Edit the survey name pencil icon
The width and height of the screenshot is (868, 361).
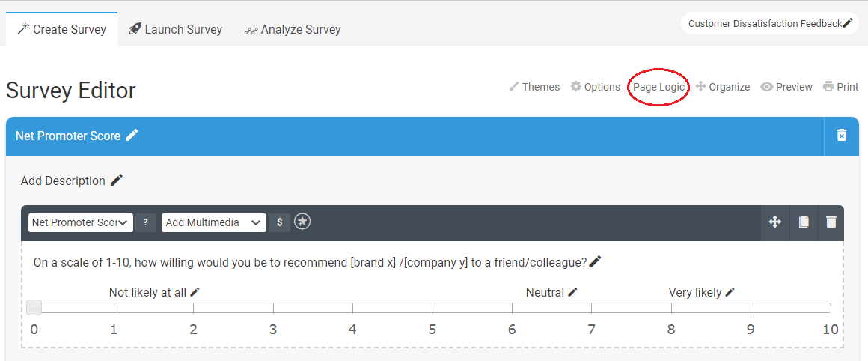pos(848,23)
